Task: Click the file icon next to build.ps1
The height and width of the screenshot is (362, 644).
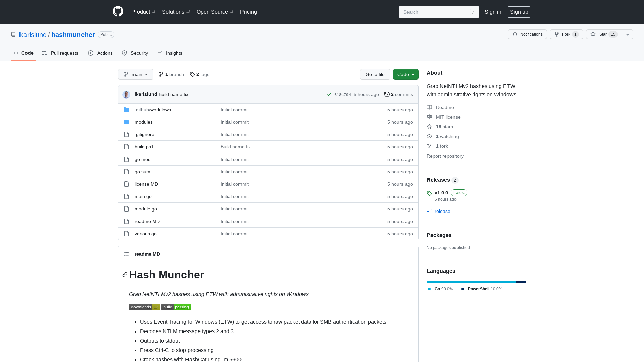Action: 126,147
